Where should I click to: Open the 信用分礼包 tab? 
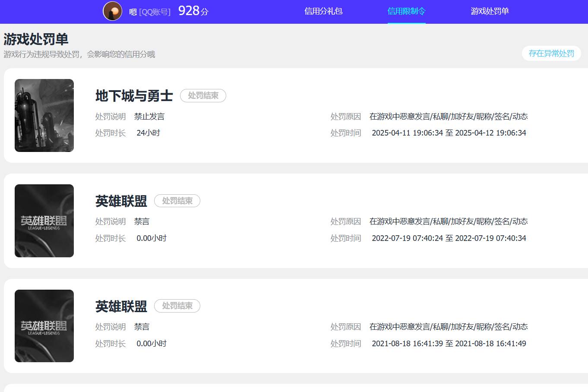[323, 11]
